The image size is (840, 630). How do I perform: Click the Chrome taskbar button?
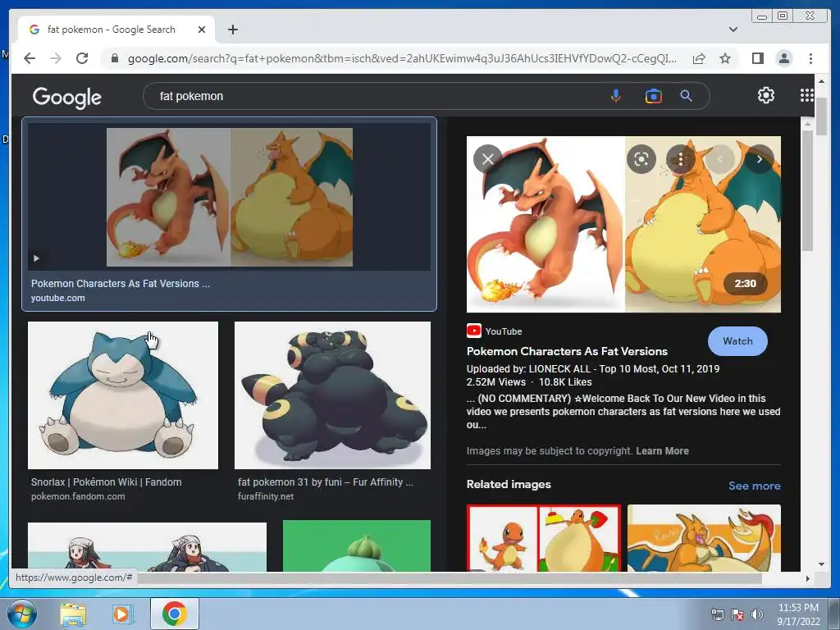tap(174, 614)
